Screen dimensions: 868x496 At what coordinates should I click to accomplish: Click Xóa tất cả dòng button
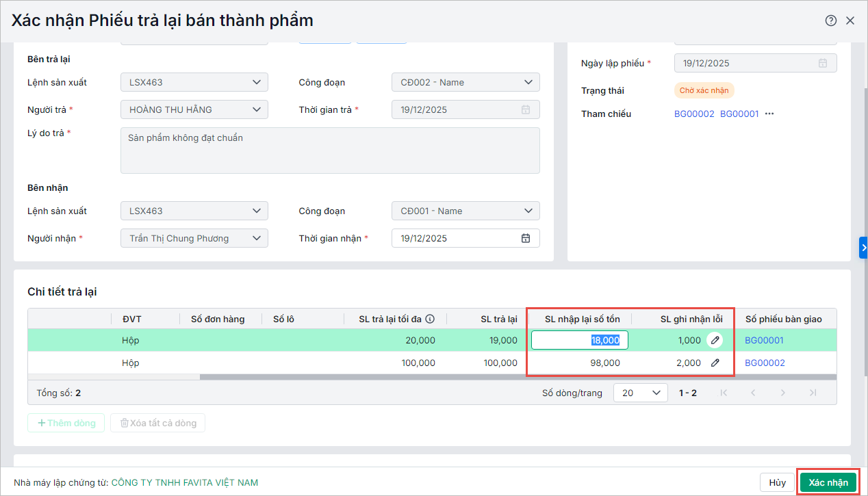coord(158,423)
